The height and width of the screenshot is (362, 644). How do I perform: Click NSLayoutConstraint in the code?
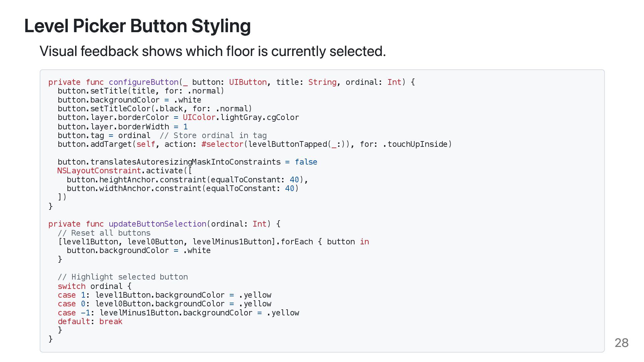coord(99,171)
